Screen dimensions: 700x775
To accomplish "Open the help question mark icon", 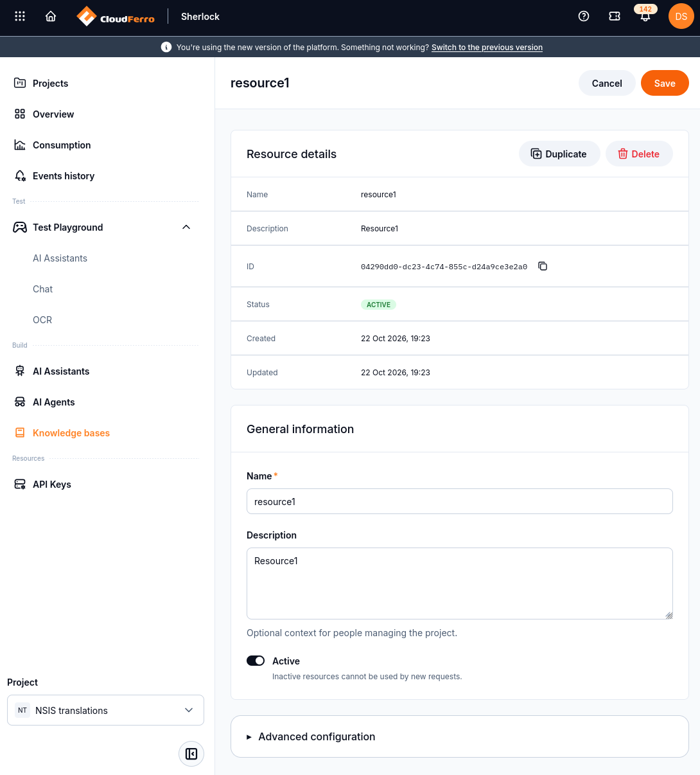I will click(584, 17).
